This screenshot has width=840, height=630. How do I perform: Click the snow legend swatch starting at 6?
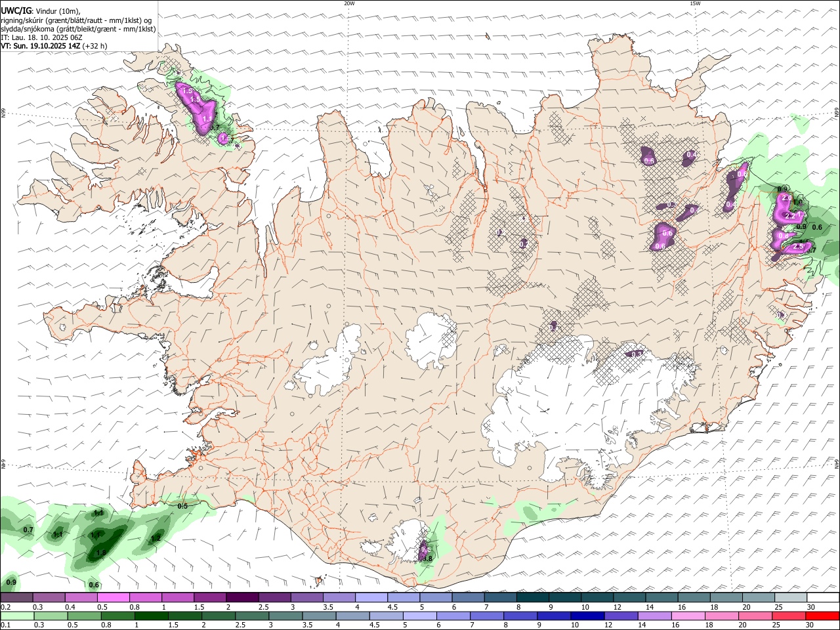click(469, 598)
